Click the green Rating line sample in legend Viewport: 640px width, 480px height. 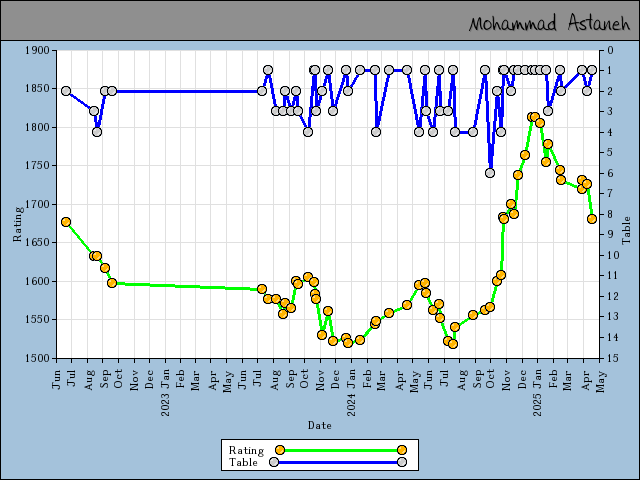pyautogui.click(x=341, y=450)
